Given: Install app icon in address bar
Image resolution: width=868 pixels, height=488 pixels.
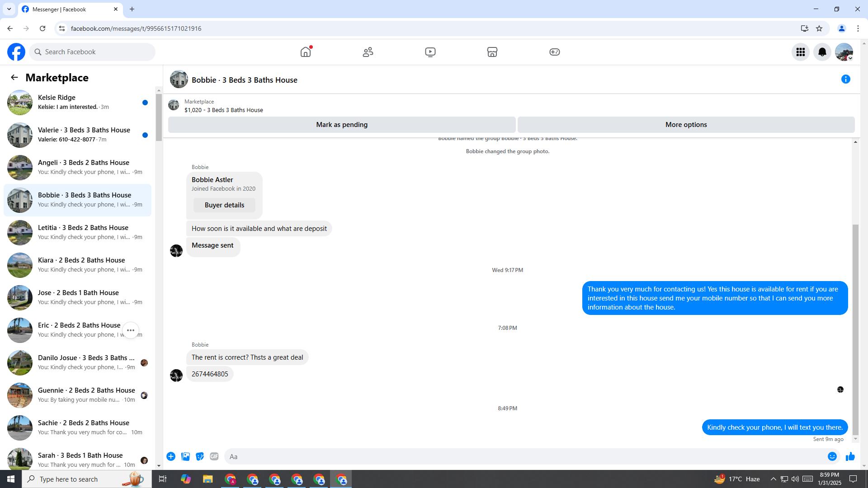Looking at the screenshot, I should click(805, 28).
